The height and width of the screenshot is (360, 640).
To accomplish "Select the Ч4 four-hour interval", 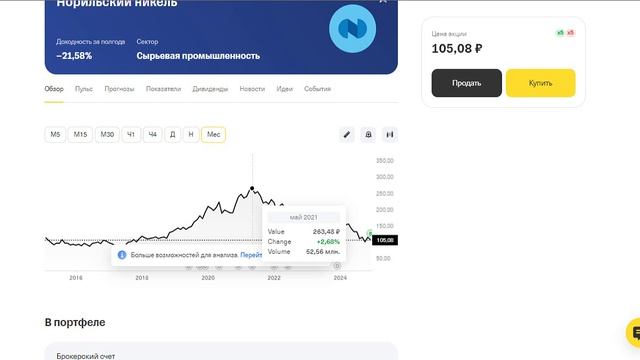I will (x=152, y=134).
